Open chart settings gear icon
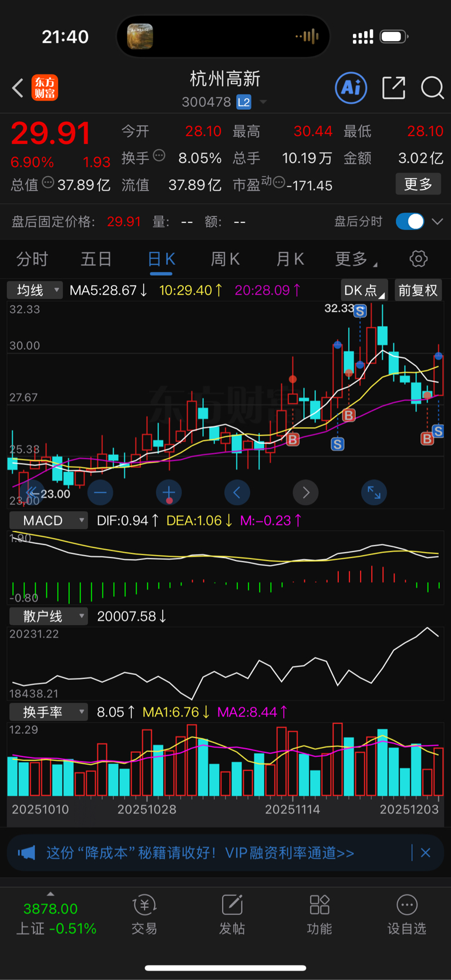Image resolution: width=451 pixels, height=980 pixels. point(418,259)
